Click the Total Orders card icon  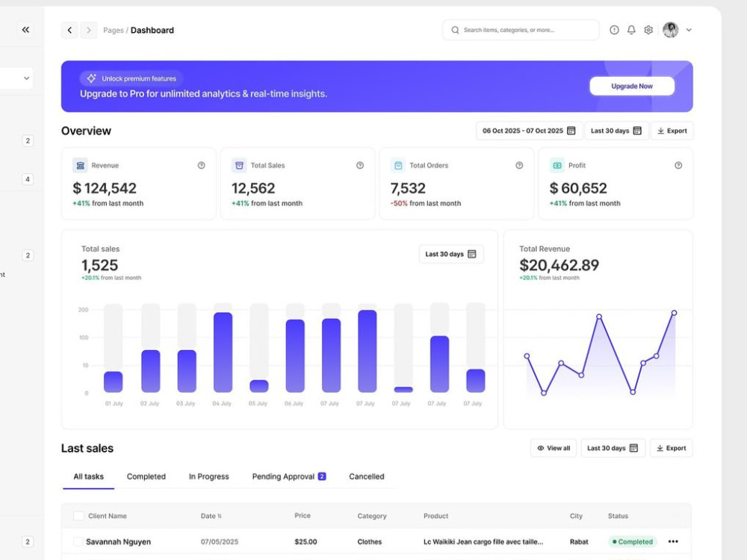[398, 165]
